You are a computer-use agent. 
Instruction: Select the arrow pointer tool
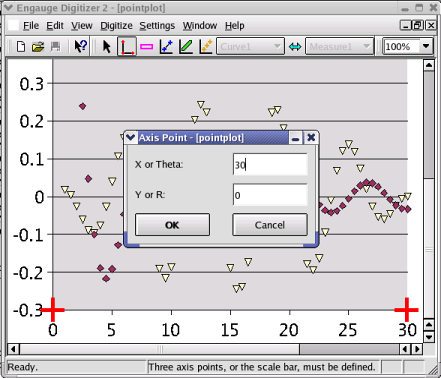(x=106, y=46)
